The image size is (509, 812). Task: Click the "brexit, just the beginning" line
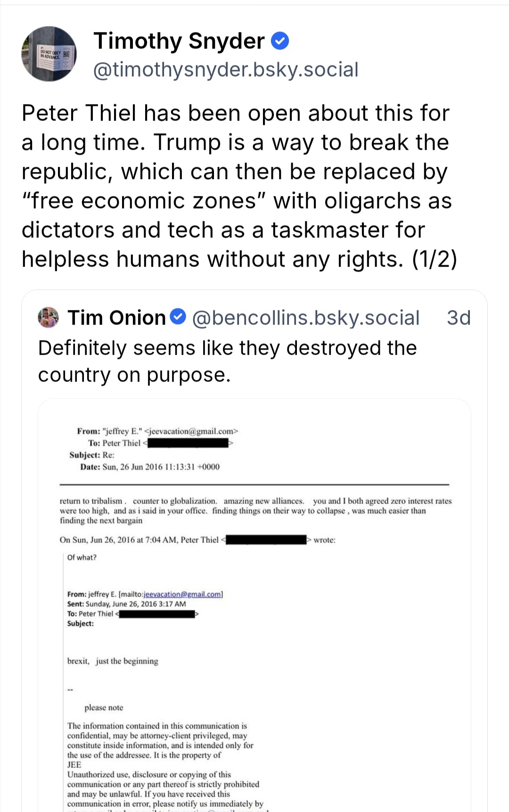113,661
